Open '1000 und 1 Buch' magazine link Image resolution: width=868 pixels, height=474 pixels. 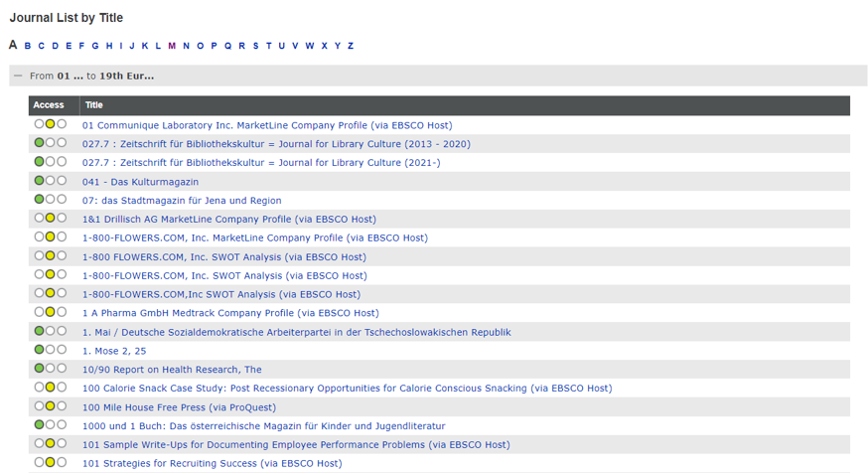coord(264,426)
